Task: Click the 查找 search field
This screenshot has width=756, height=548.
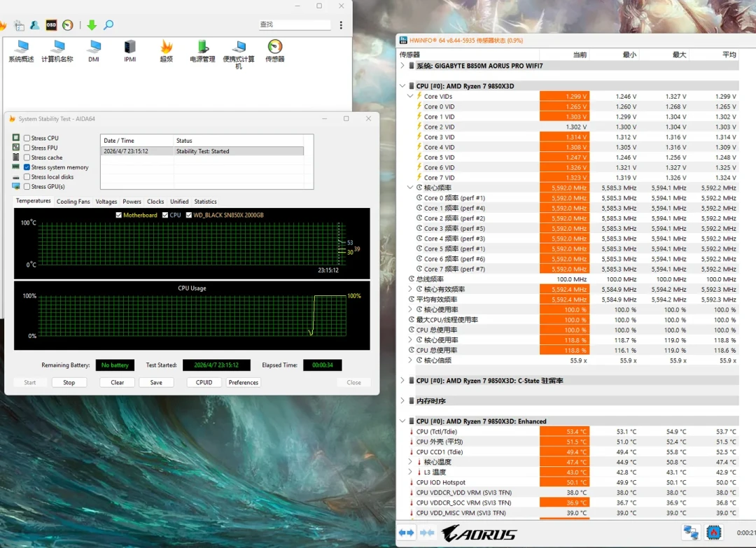Action: 295,24
